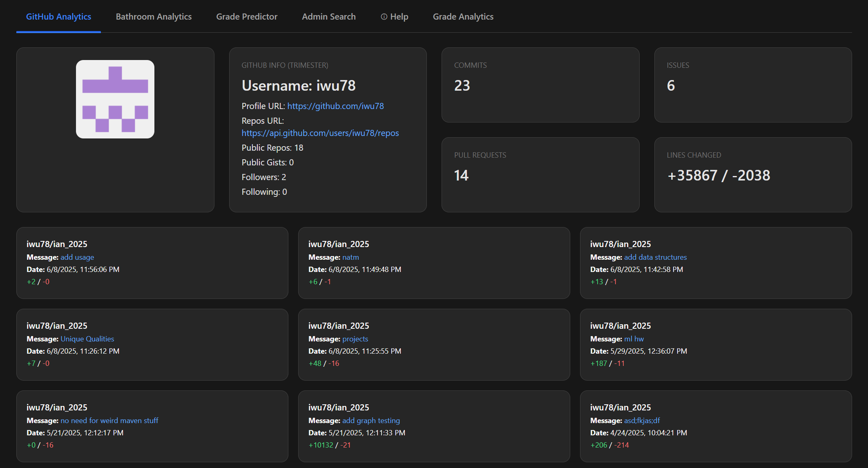Open the 'asd;fkjas;df' commit link
This screenshot has width=868, height=468.
pyautogui.click(x=642, y=421)
